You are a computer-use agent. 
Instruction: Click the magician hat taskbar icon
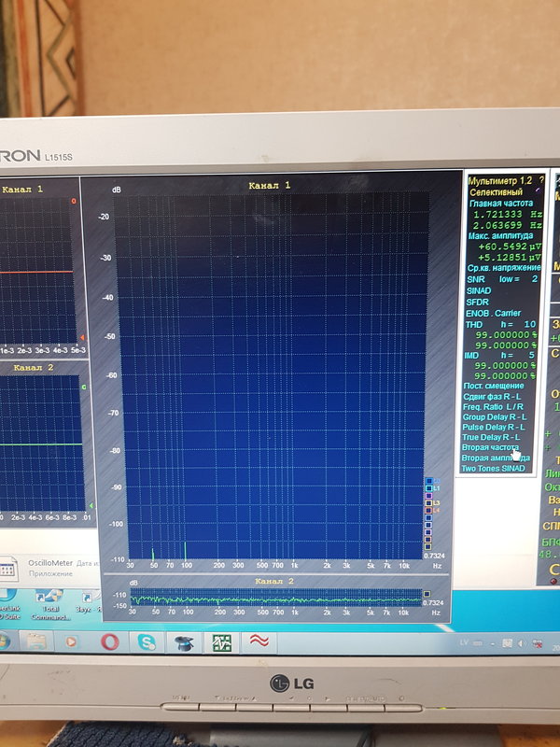[x=184, y=642]
